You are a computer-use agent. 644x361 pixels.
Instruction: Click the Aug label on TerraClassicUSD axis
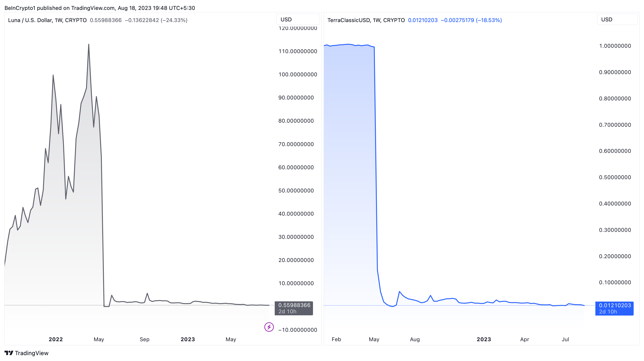pos(415,339)
